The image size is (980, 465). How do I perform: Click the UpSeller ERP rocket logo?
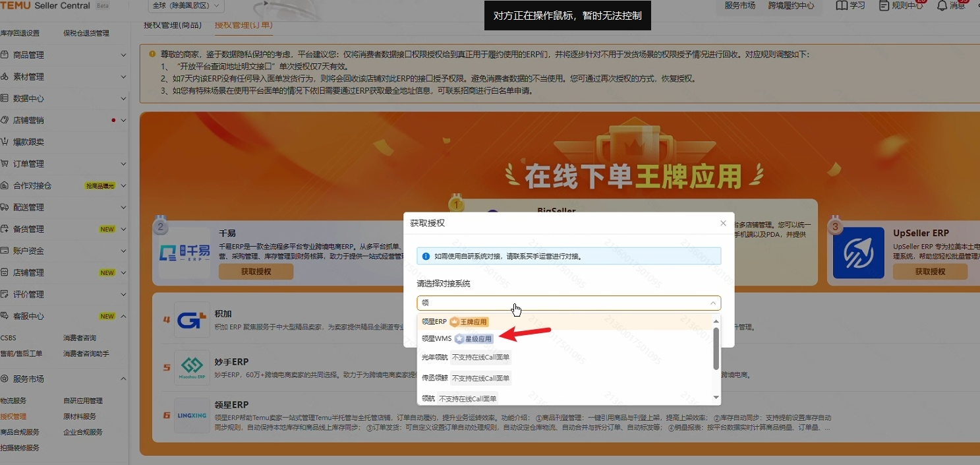pyautogui.click(x=859, y=253)
